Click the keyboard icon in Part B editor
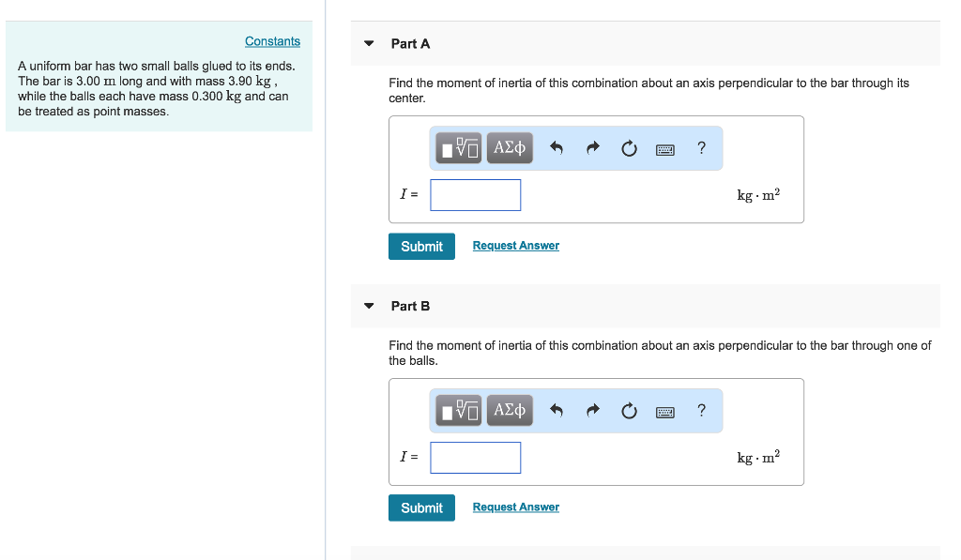 point(664,411)
